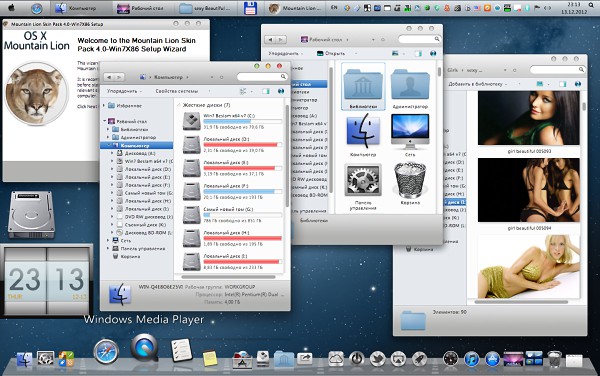Expand Сеть tree node
600x376 pixels.
[x=108, y=240]
